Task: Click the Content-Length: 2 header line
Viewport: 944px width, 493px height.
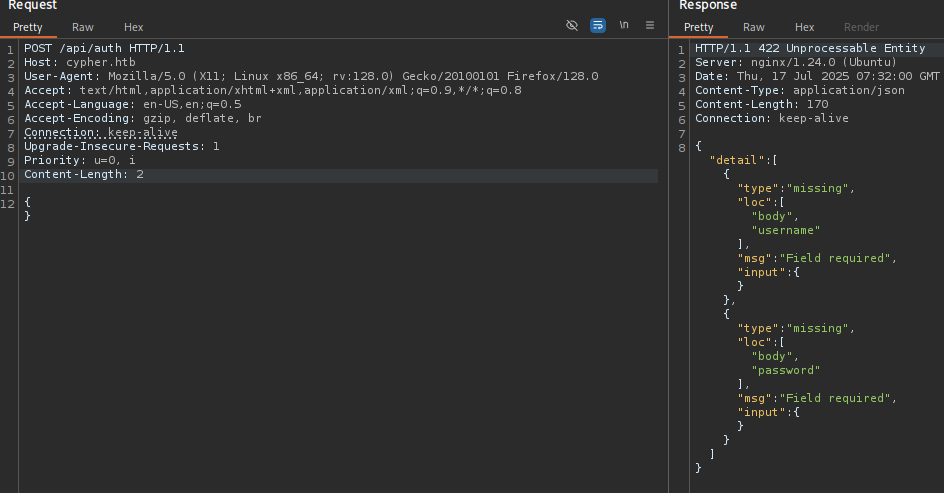Action: pyautogui.click(x=84, y=174)
